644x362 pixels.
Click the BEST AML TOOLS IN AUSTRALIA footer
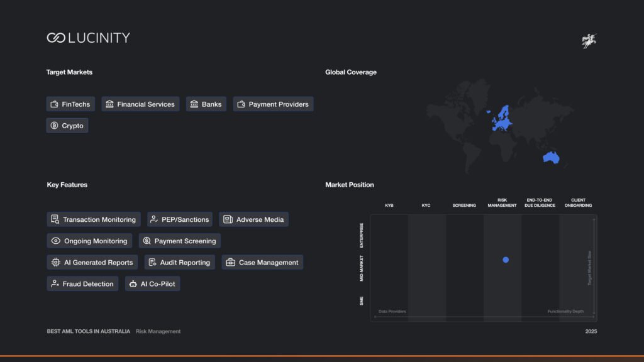point(88,331)
